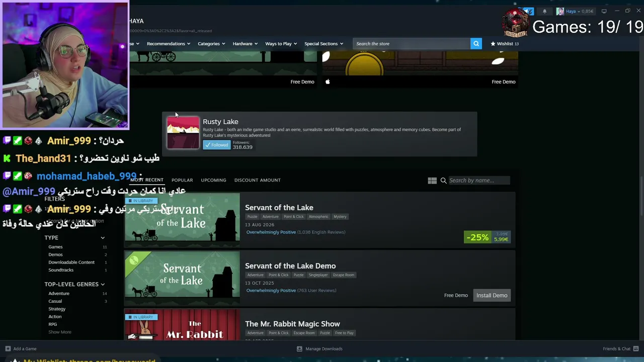Expand genres with Show More
644x362 pixels.
point(60,332)
